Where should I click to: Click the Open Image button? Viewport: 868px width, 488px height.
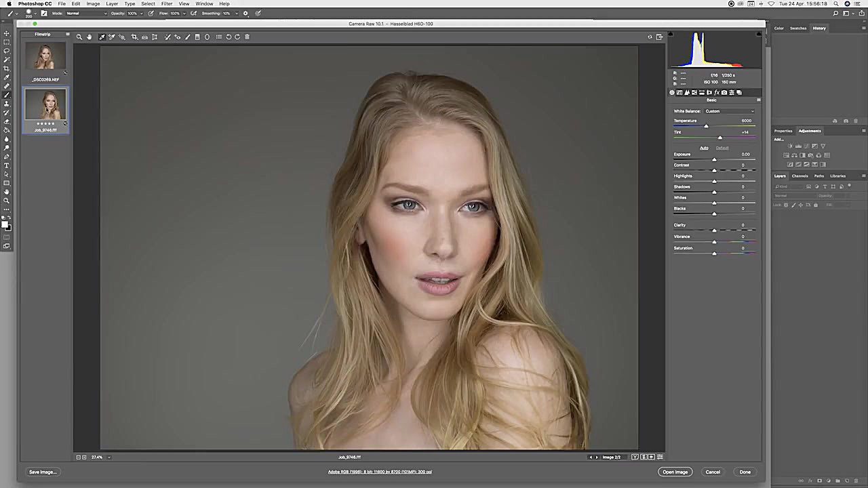(x=675, y=472)
